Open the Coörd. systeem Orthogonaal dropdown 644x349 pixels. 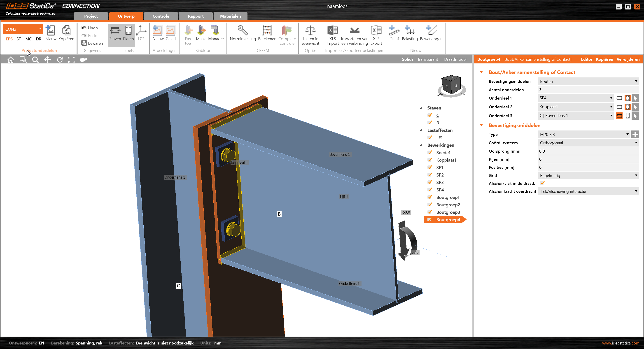pos(588,143)
